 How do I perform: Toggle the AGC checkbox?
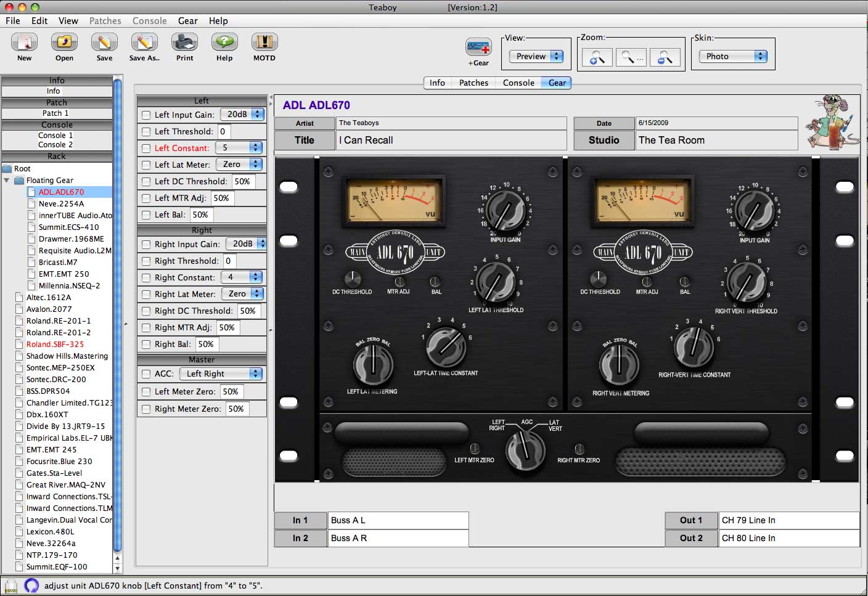click(x=146, y=374)
